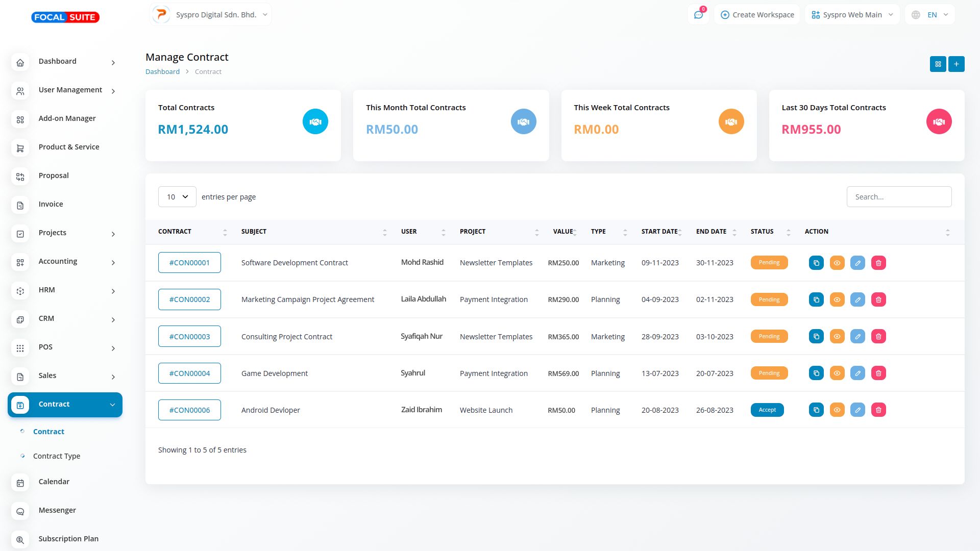Image resolution: width=980 pixels, height=551 pixels.
Task: Delete contract #CON00003 with trash icon
Action: coord(878,337)
